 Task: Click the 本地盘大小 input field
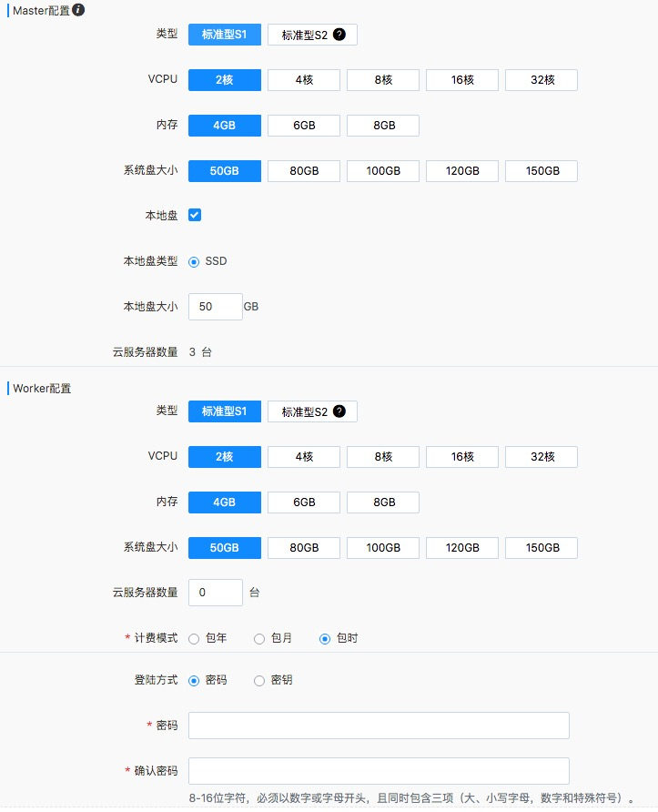(x=216, y=307)
